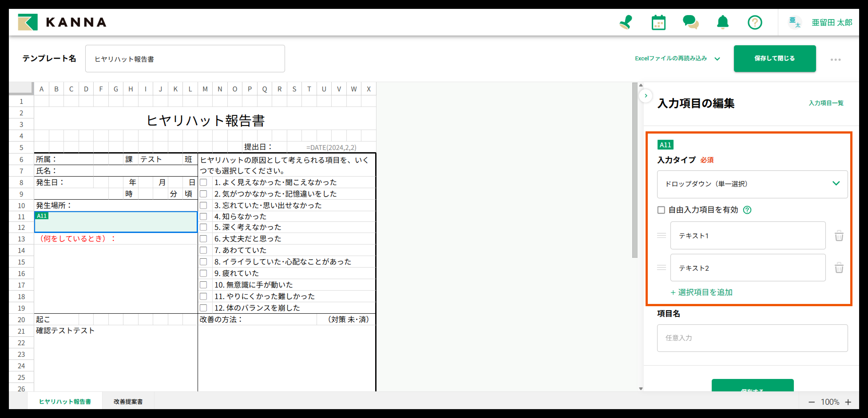Switch to the 改善提案書 sheet tab

pos(128,402)
